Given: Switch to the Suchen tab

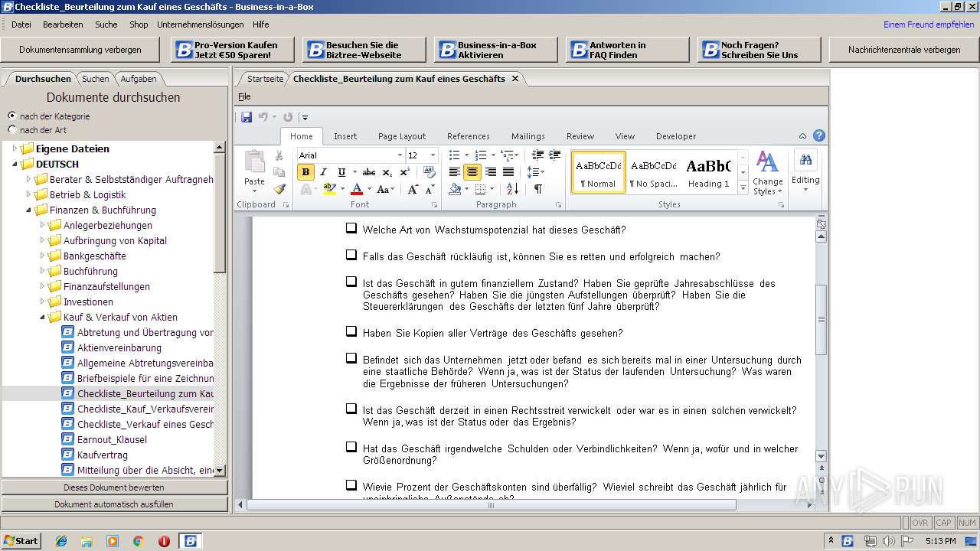Looking at the screenshot, I should tap(96, 79).
